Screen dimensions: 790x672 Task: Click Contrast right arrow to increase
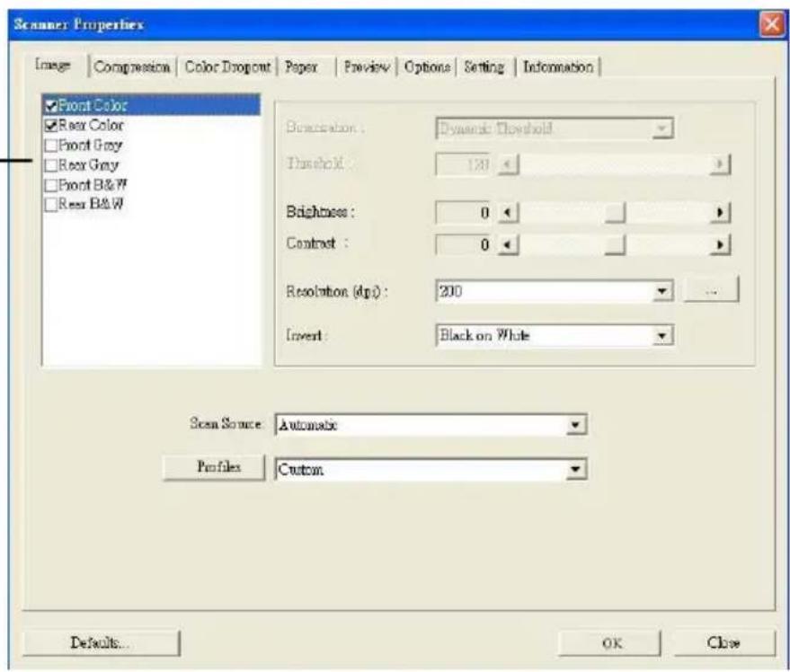720,245
